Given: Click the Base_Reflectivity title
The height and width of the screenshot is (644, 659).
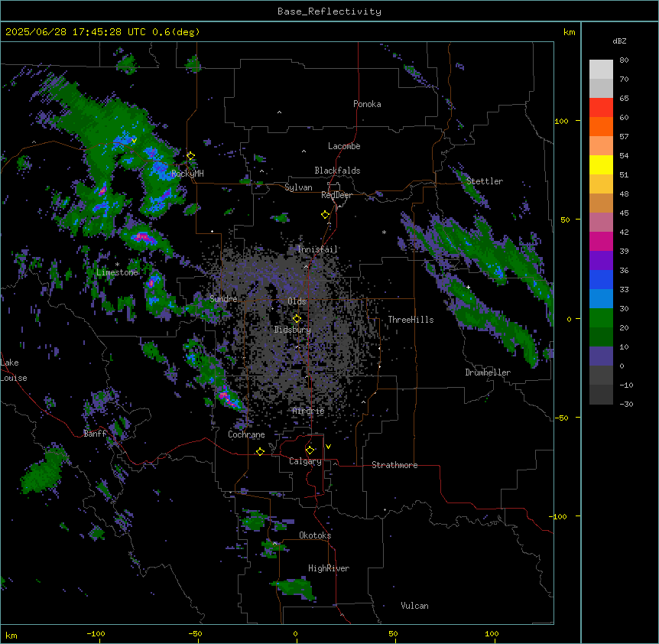Looking at the screenshot, I should 329,11.
